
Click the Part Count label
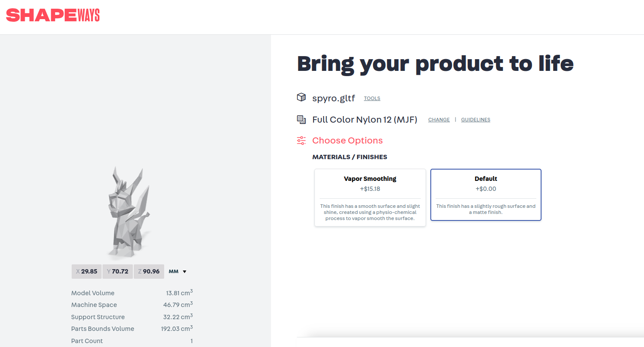click(87, 341)
